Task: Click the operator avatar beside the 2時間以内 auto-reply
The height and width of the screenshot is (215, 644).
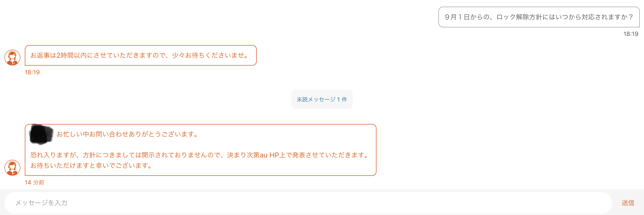Action: (12, 57)
